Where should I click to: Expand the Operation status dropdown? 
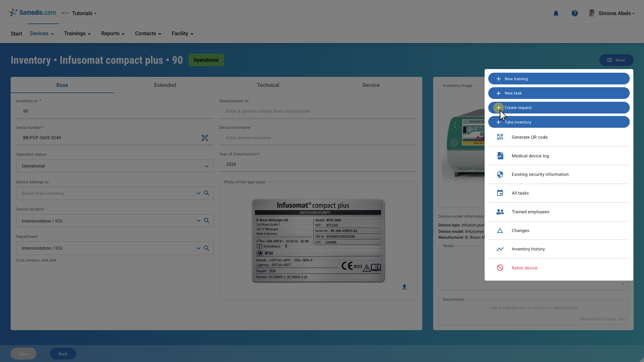[x=115, y=166]
